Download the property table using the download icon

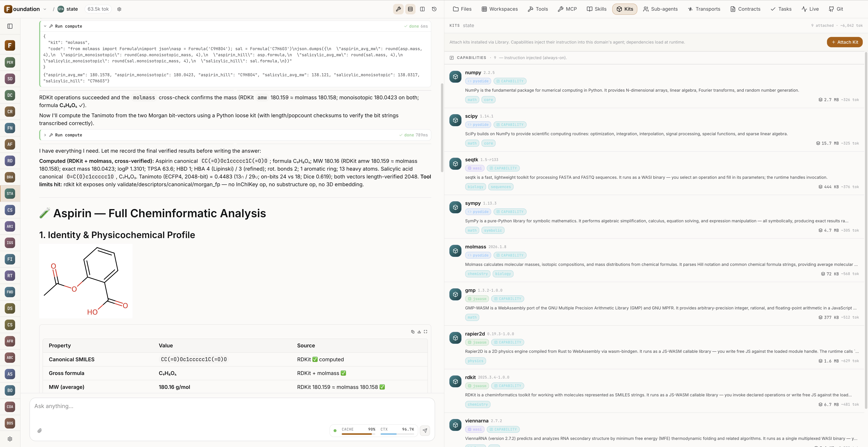click(419, 332)
